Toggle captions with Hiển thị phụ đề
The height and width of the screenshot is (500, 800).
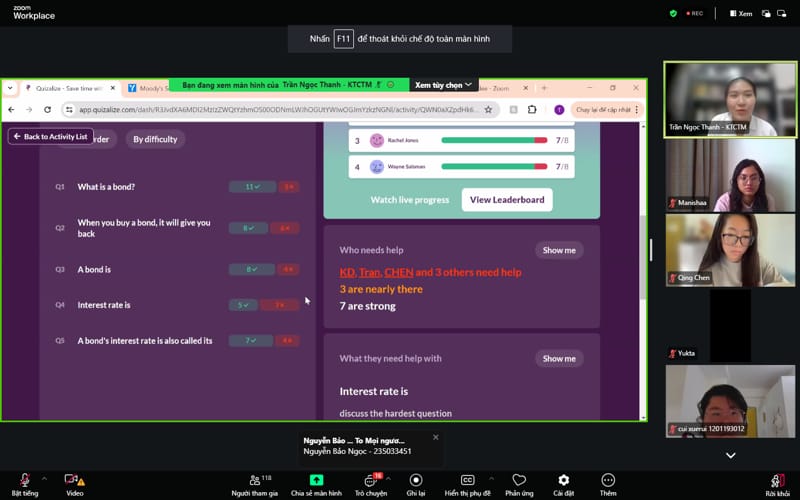point(467,481)
